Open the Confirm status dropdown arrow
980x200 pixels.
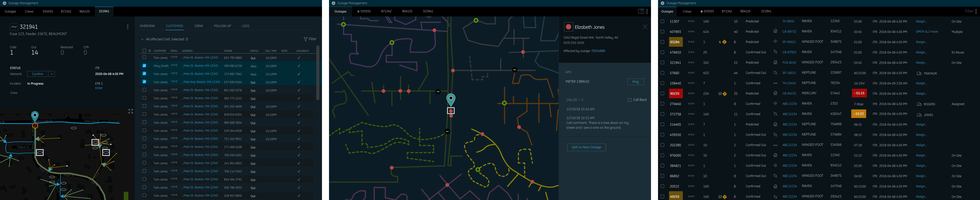click(52, 74)
